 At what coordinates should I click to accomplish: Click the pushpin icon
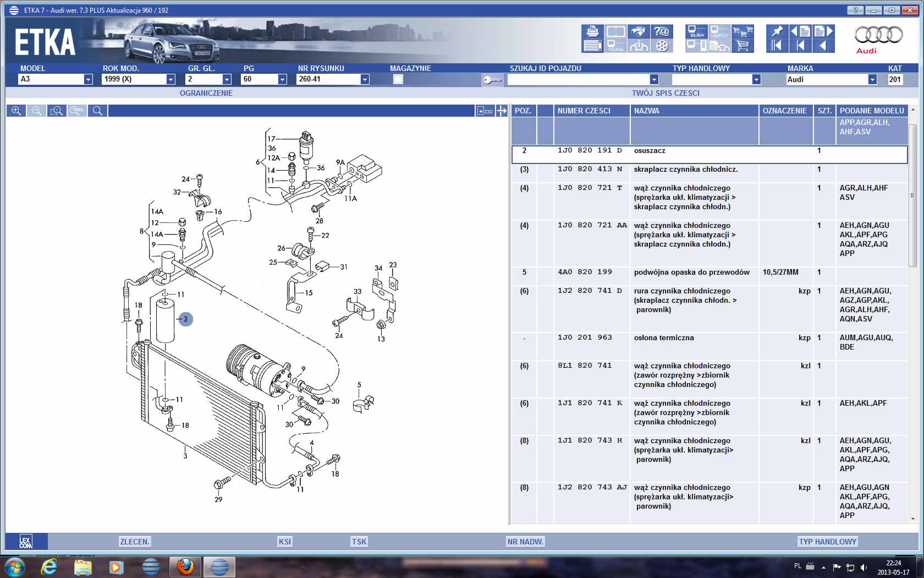pyautogui.click(x=777, y=31)
